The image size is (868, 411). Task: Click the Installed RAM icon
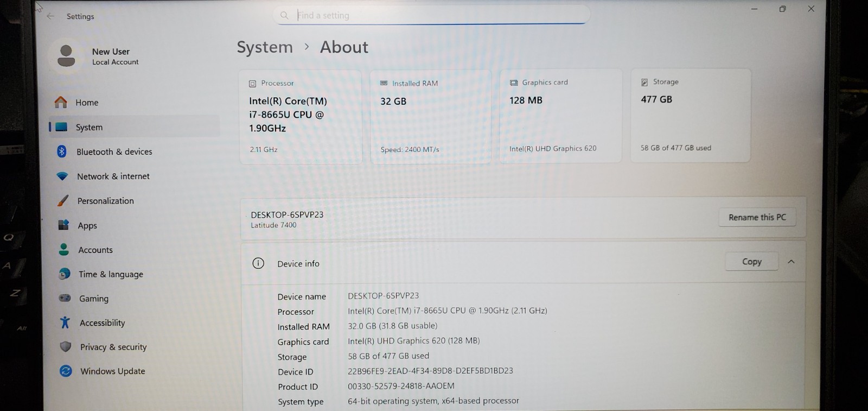[x=384, y=83]
